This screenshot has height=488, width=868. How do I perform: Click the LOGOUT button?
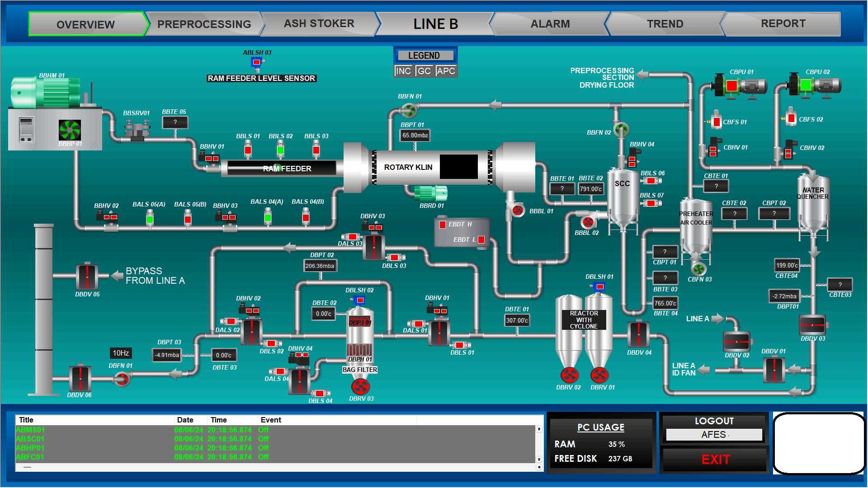tap(714, 421)
